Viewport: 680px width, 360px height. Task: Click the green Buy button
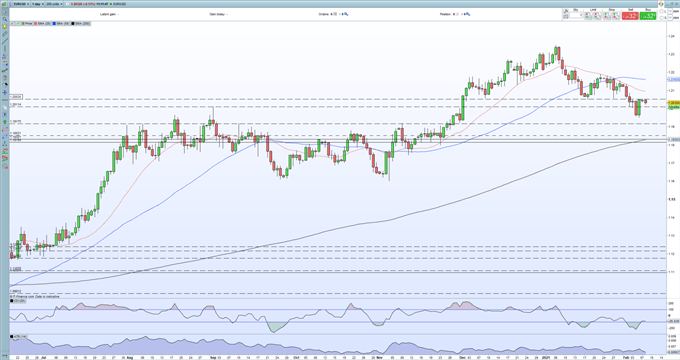click(648, 16)
